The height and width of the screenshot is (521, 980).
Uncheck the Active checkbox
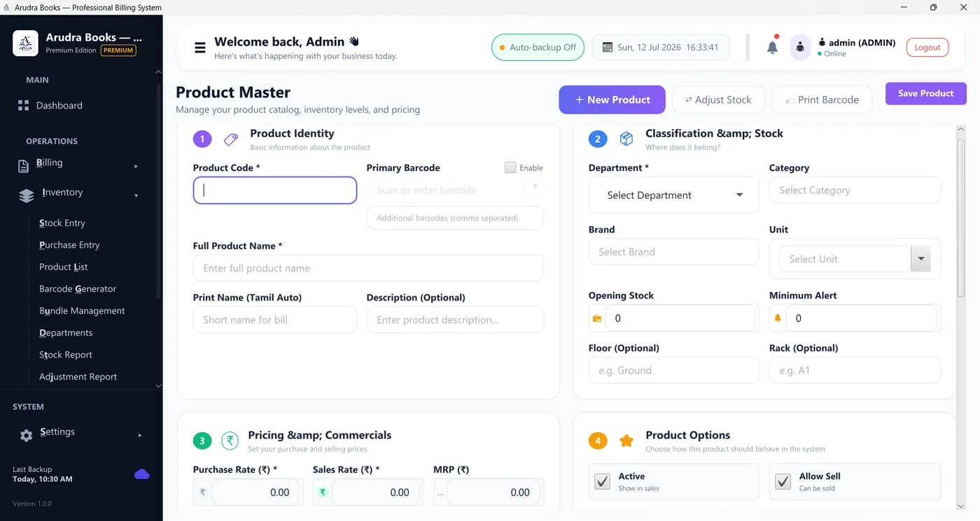[x=602, y=481]
